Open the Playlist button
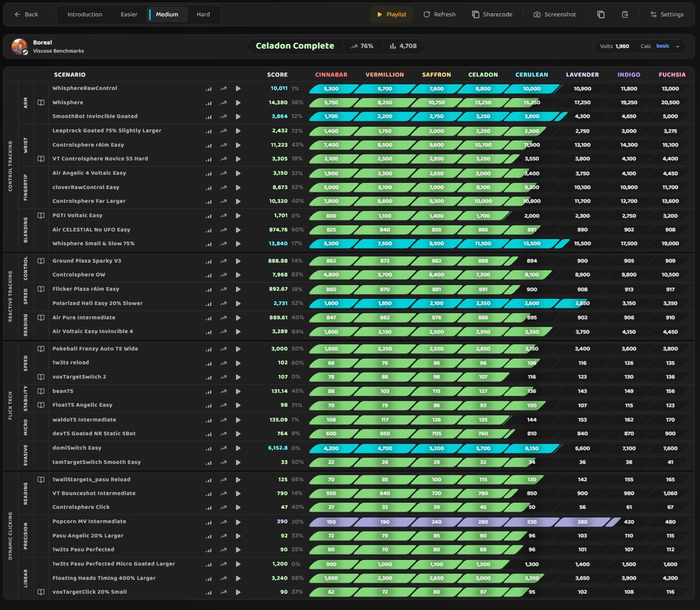The image size is (700, 610). coord(391,15)
